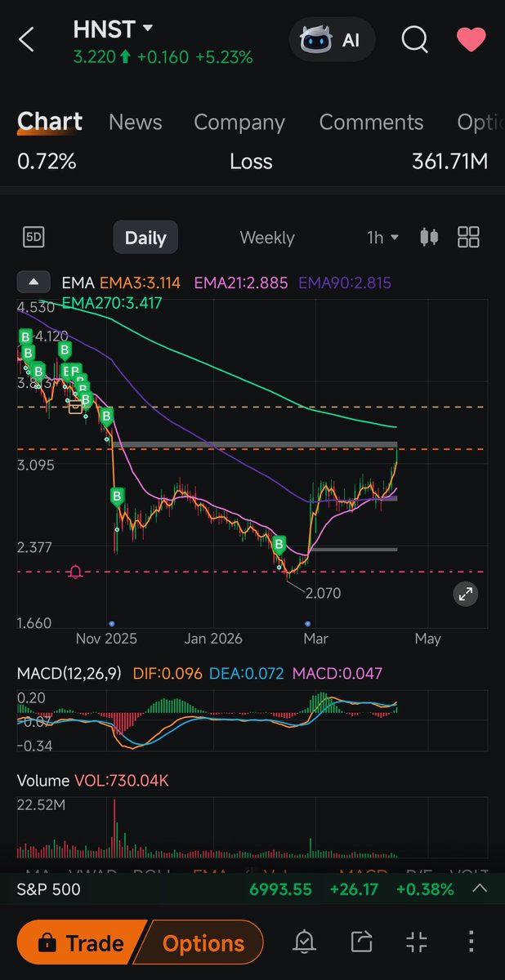Select the 5D chart period icon
The height and width of the screenshot is (980, 505).
coord(34,238)
